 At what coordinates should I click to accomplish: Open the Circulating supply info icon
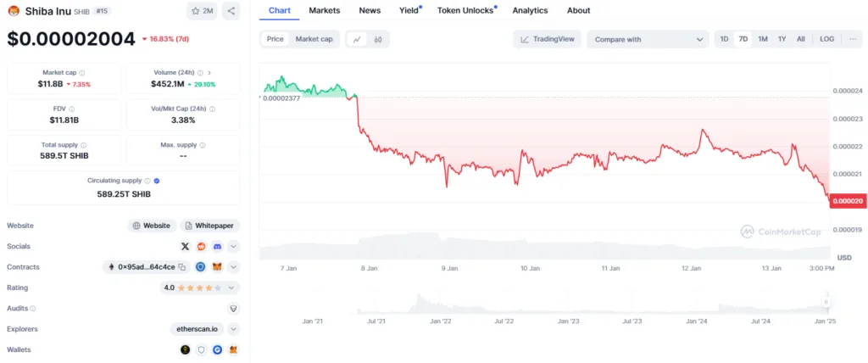147,181
